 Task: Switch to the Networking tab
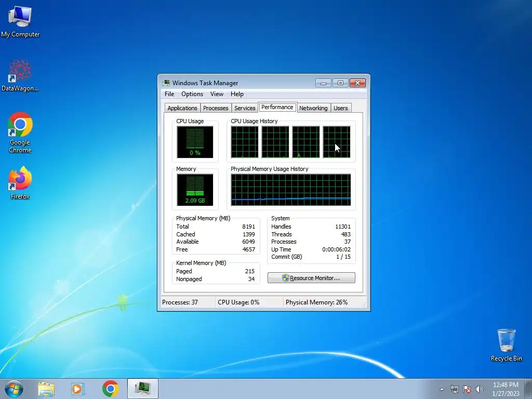coord(313,108)
